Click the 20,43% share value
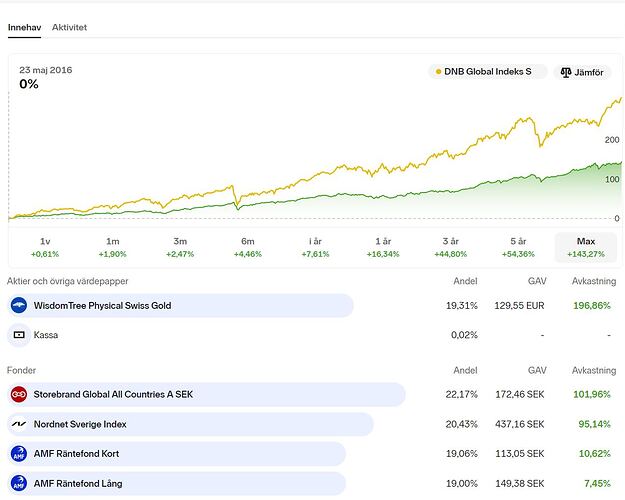625x500 pixels. [x=462, y=424]
